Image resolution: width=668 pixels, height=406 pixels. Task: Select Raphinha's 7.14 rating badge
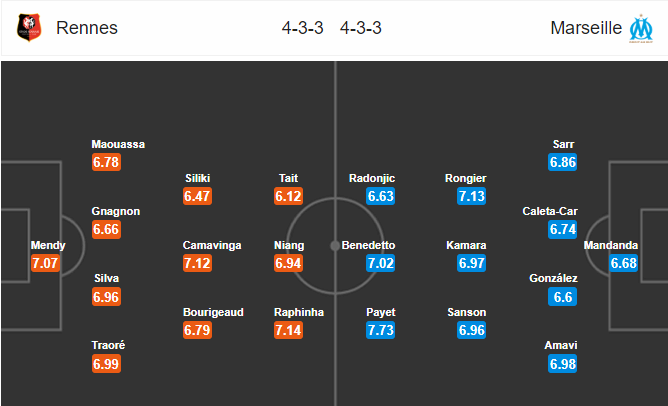[x=288, y=330]
